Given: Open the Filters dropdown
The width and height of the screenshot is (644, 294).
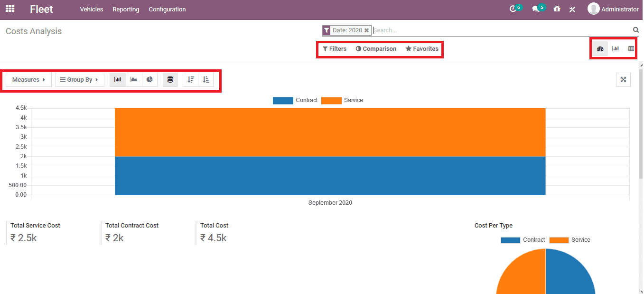Looking at the screenshot, I should pos(335,48).
